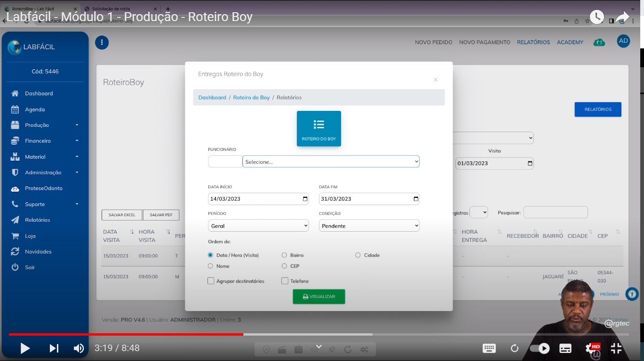Open the NOVO PEDIDO top menu item
The height and width of the screenshot is (361, 644).
(x=433, y=42)
